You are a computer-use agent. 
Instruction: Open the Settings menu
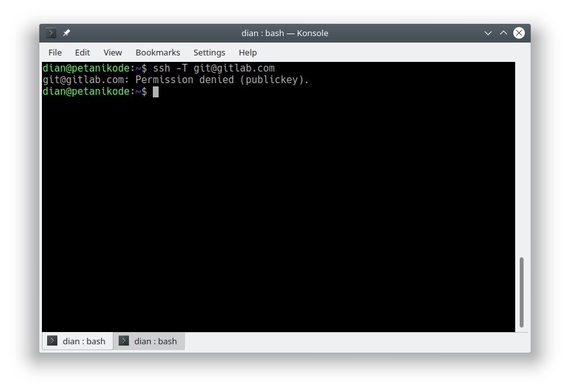209,52
